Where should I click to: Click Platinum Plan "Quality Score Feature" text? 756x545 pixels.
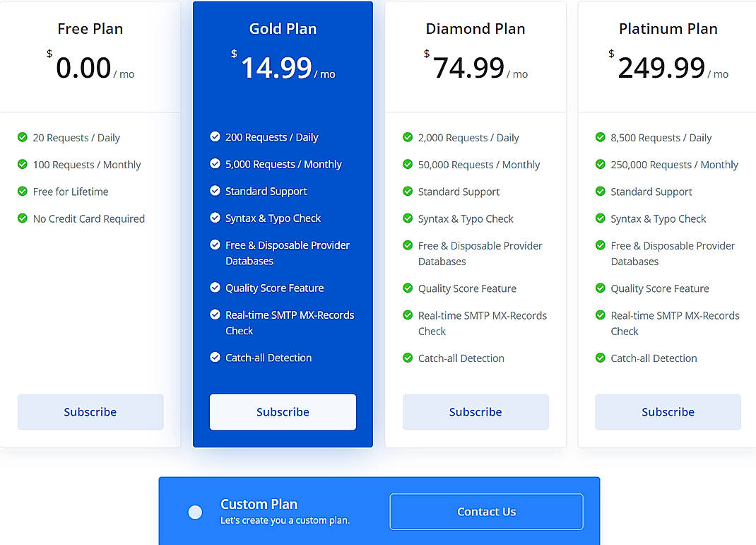(x=660, y=289)
